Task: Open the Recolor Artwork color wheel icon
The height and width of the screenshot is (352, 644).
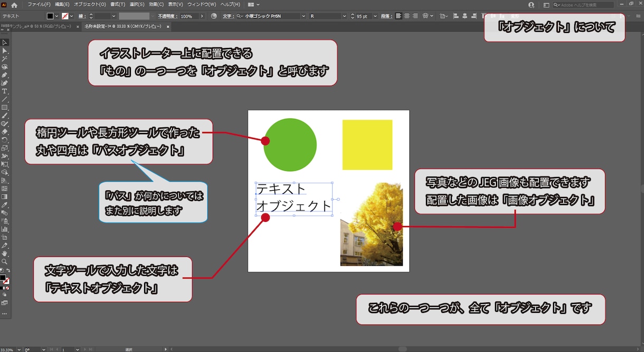Action: tap(214, 16)
